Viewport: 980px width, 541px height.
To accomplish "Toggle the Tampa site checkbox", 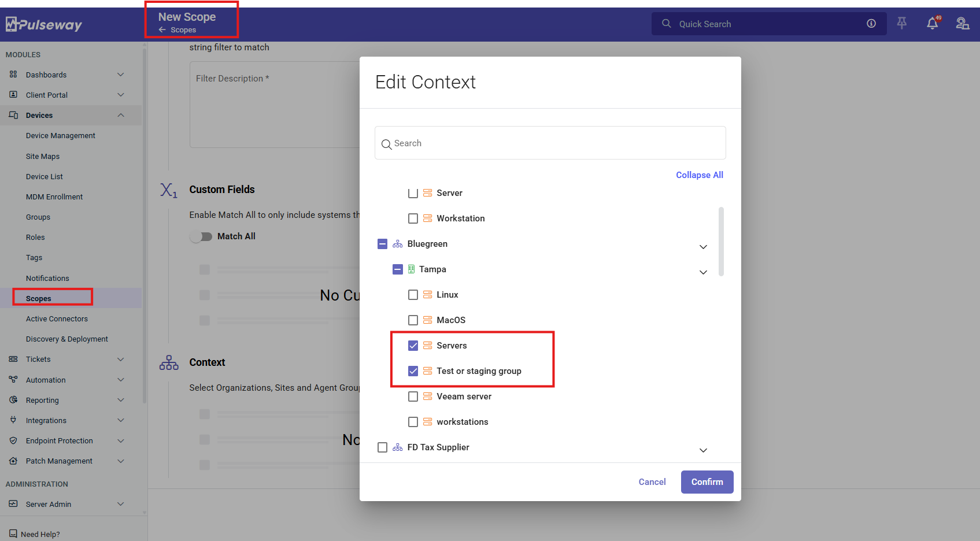I will 398,269.
